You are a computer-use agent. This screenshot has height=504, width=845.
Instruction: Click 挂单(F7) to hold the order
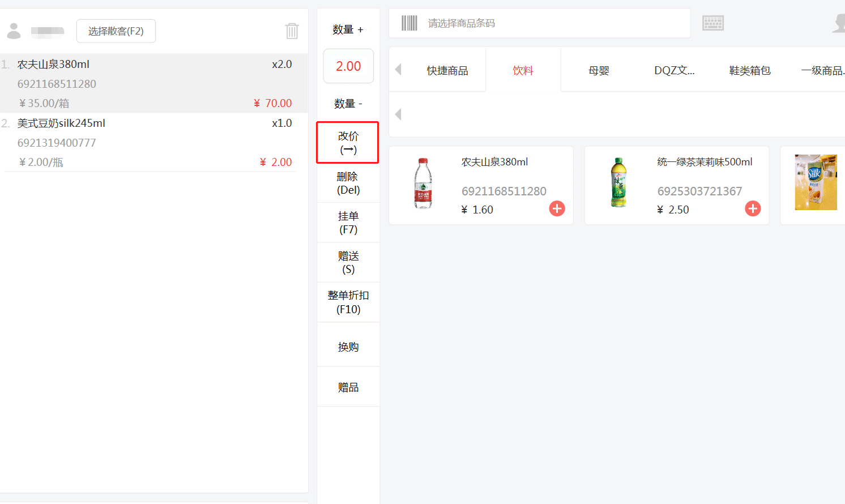[348, 222]
